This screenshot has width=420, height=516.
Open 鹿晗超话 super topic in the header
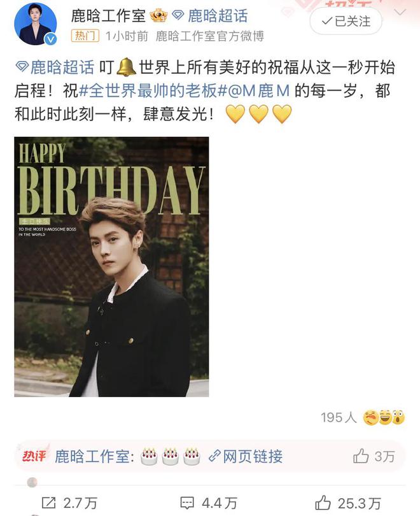click(210, 16)
